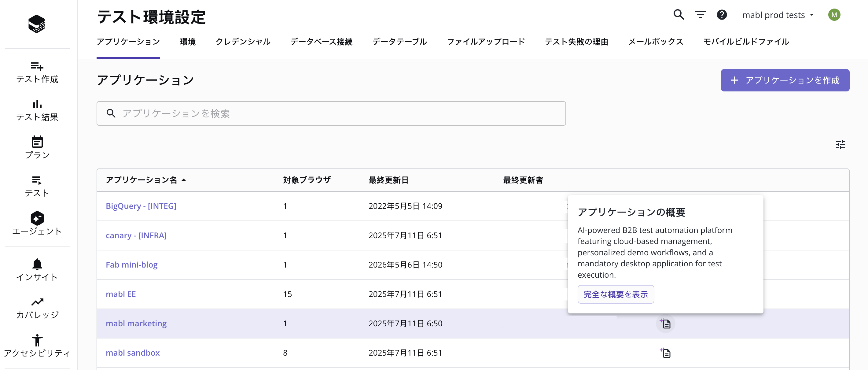Open the table column settings icon
This screenshot has width=868, height=370.
pyautogui.click(x=840, y=145)
